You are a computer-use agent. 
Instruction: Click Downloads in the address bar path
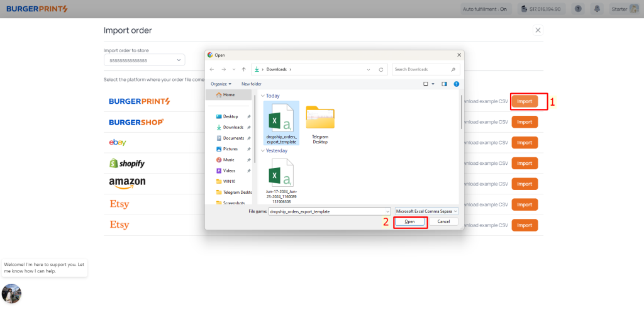(x=277, y=69)
